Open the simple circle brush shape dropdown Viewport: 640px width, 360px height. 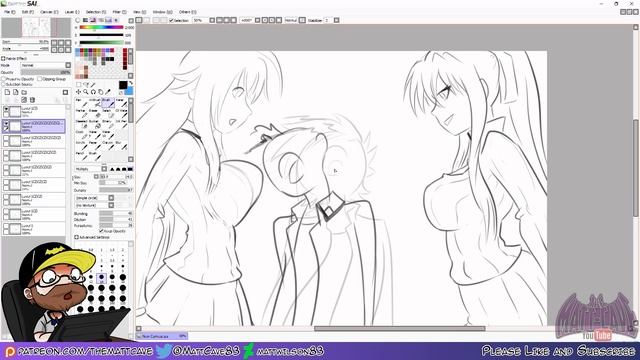click(x=94, y=198)
